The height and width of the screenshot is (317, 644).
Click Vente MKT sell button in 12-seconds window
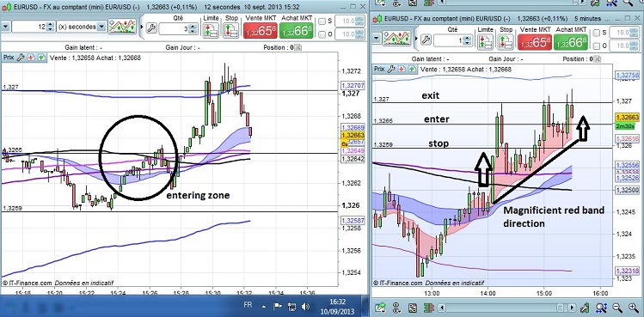coord(260,30)
